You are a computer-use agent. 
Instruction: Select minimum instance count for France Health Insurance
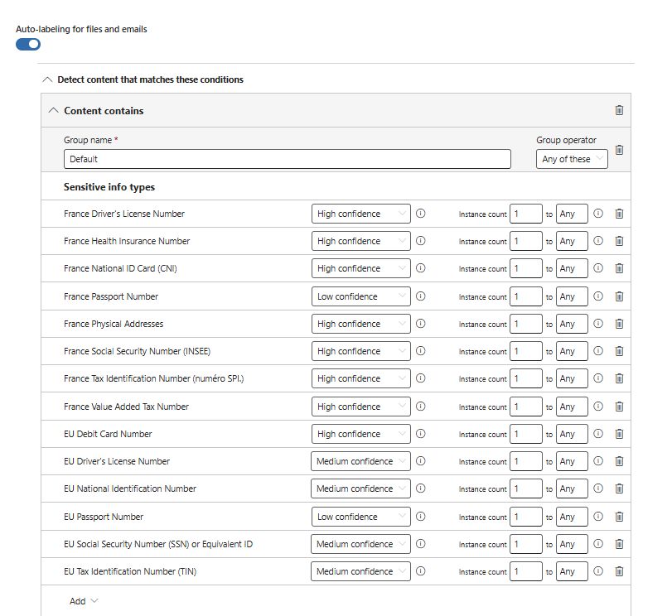point(525,241)
